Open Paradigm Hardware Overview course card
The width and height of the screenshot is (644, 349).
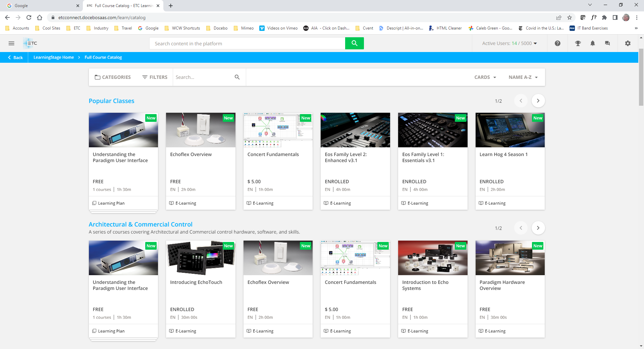[x=510, y=289]
